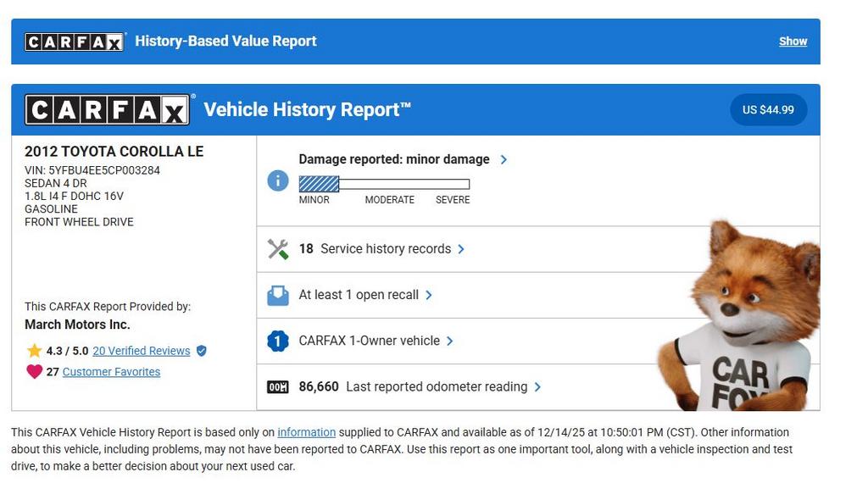
Task: Click the blue damage info icon
Action: click(278, 180)
